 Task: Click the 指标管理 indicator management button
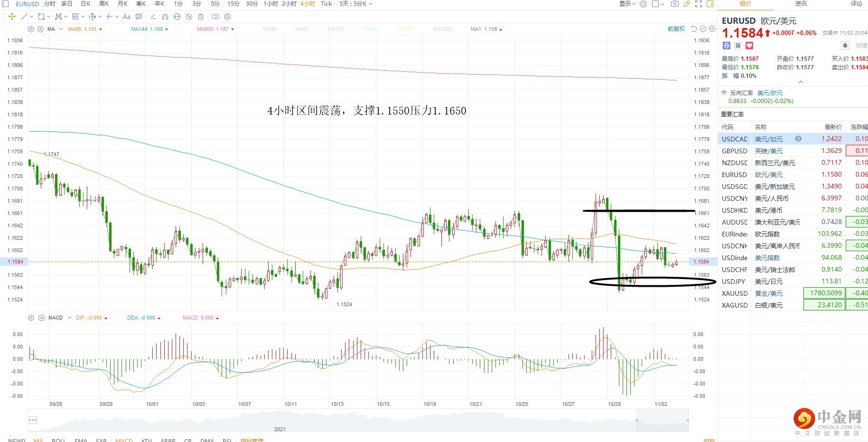click(252, 440)
